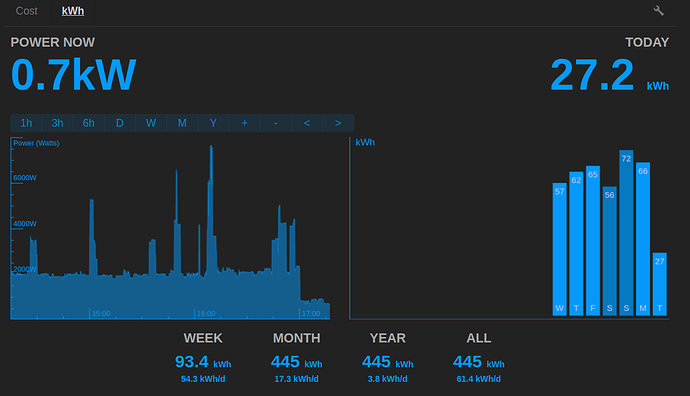Screen dimensions: 690x396
Task: Show the Month view with M button
Action: point(182,123)
